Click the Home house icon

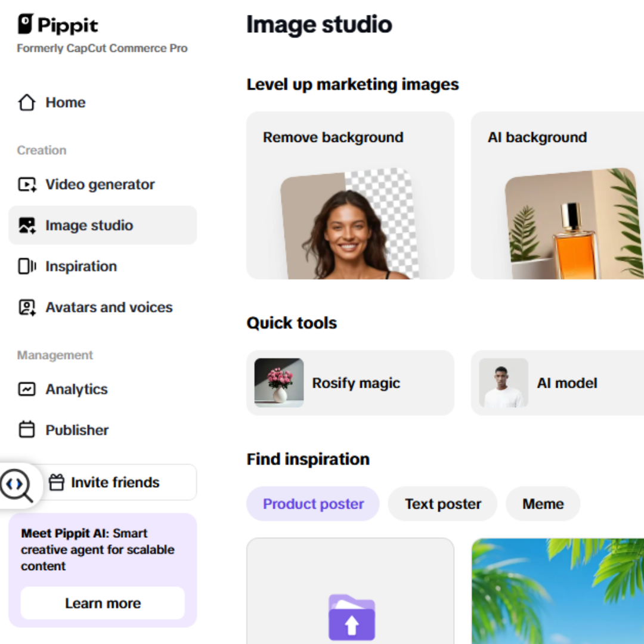[27, 103]
